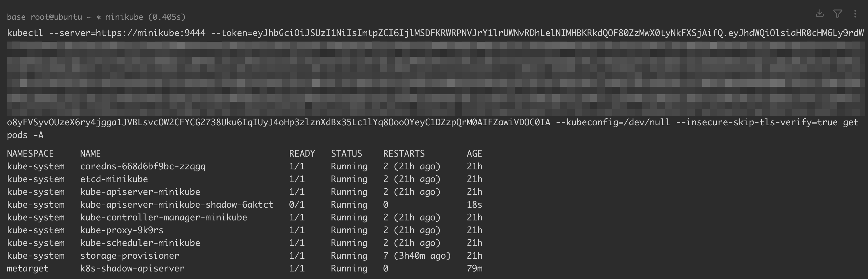Viewport: 868px width, 279px height.
Task: Click the storage-provisioner pod name
Action: point(129,256)
